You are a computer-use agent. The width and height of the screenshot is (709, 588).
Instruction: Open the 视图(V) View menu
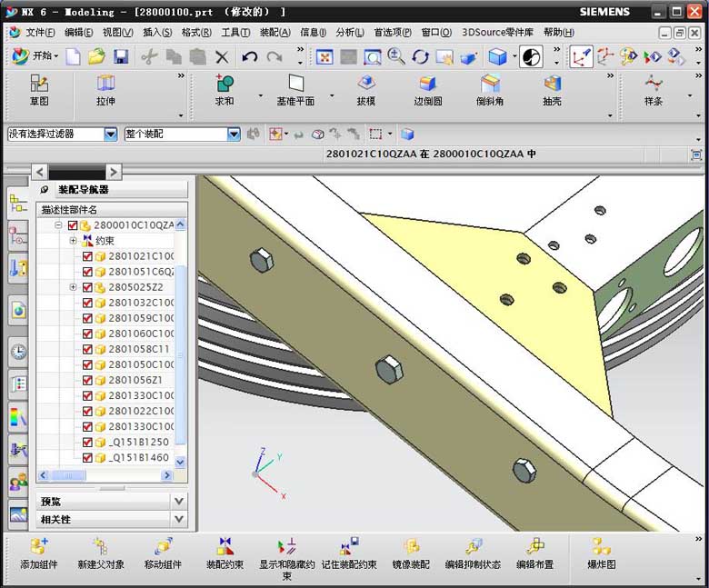coord(117,32)
